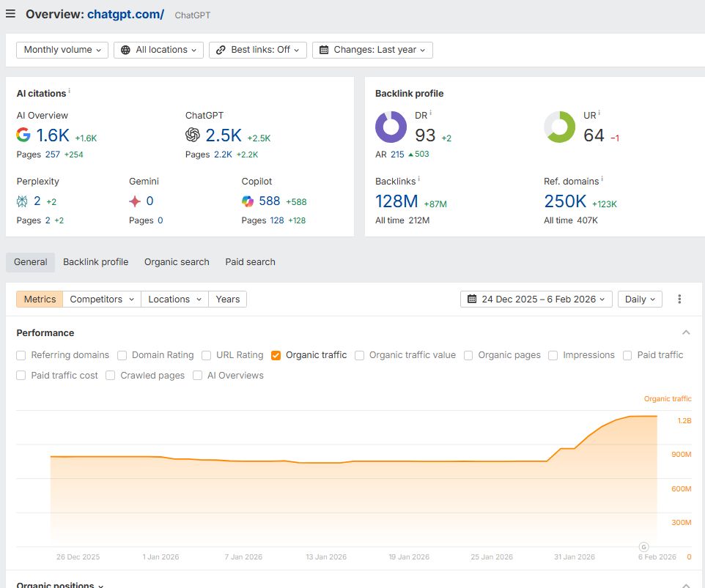Enable the Impressions checkbox
The image size is (705, 588).
[553, 355]
